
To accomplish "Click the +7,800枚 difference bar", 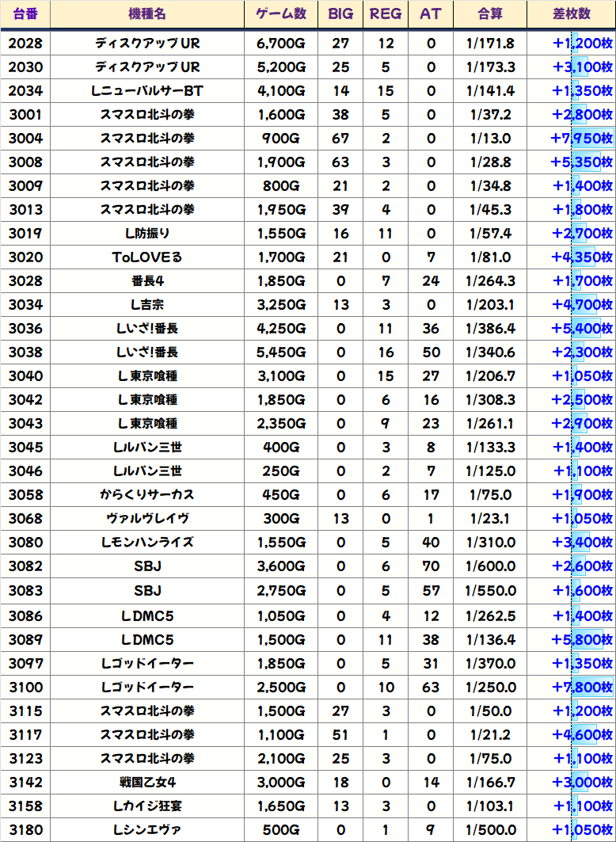I will coord(592,687).
